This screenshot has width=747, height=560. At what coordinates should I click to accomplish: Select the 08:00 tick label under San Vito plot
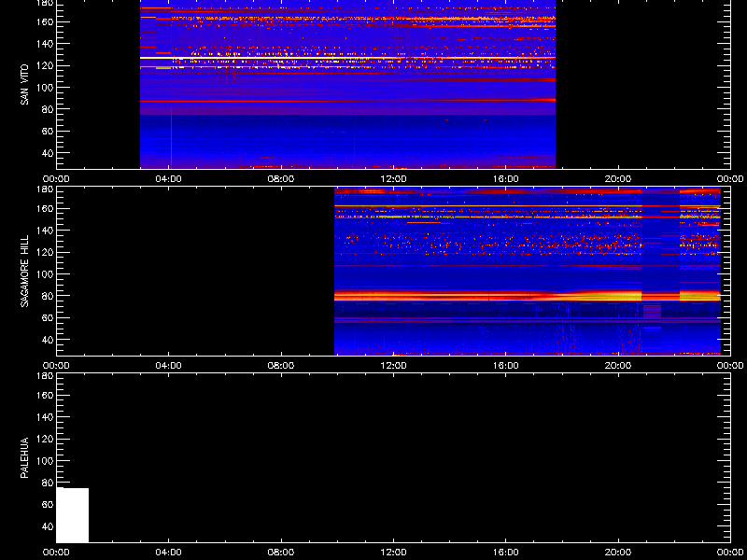point(281,179)
